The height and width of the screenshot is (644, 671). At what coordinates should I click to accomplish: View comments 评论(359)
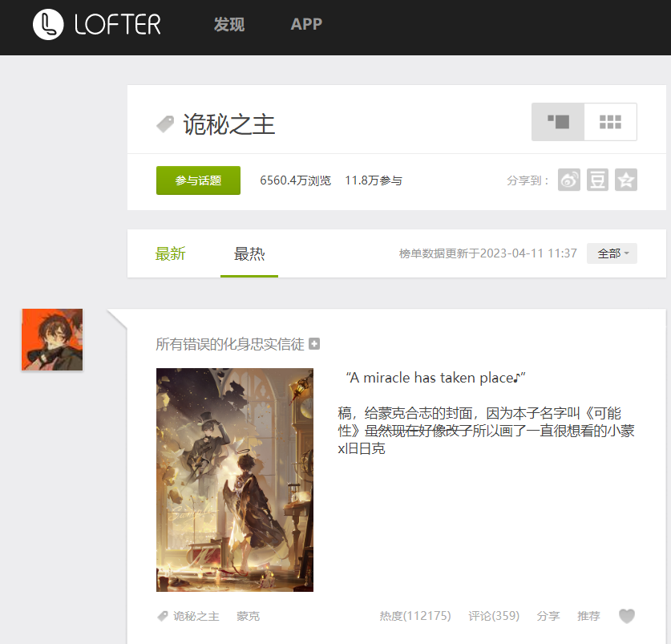494,616
